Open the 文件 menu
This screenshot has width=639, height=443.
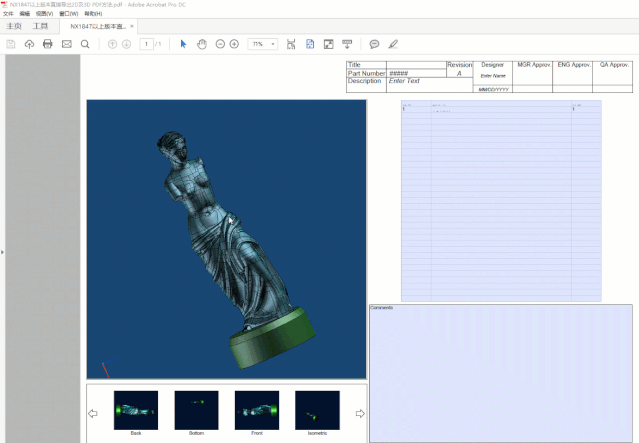click(8, 13)
